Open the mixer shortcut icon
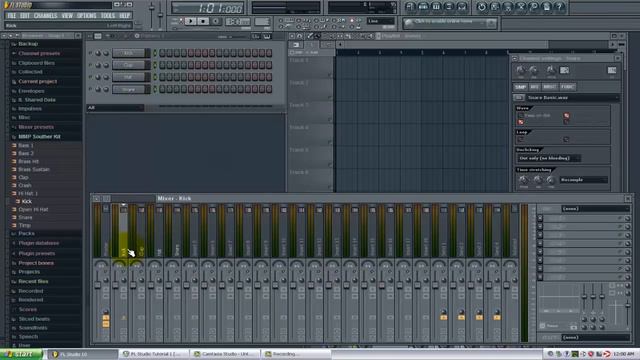The image size is (640, 360). pyautogui.click(x=462, y=7)
